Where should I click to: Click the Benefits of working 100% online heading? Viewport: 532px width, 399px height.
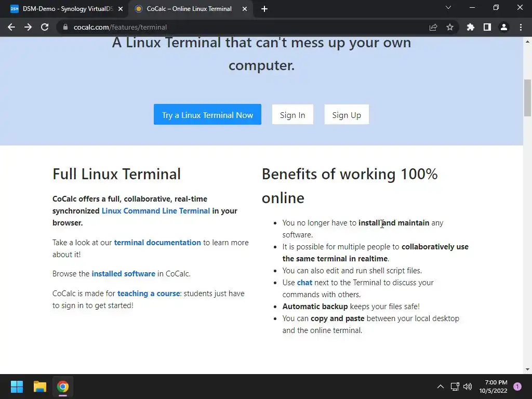[350, 186]
